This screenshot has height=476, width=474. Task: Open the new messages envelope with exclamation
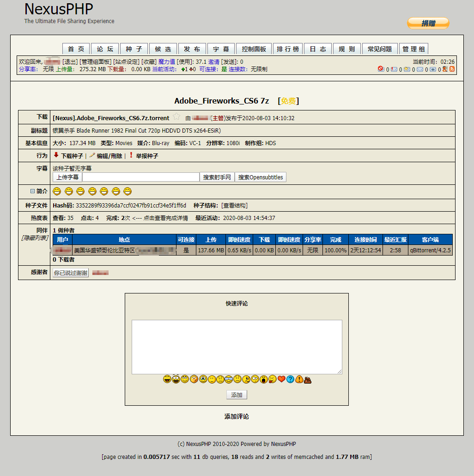tap(394, 69)
